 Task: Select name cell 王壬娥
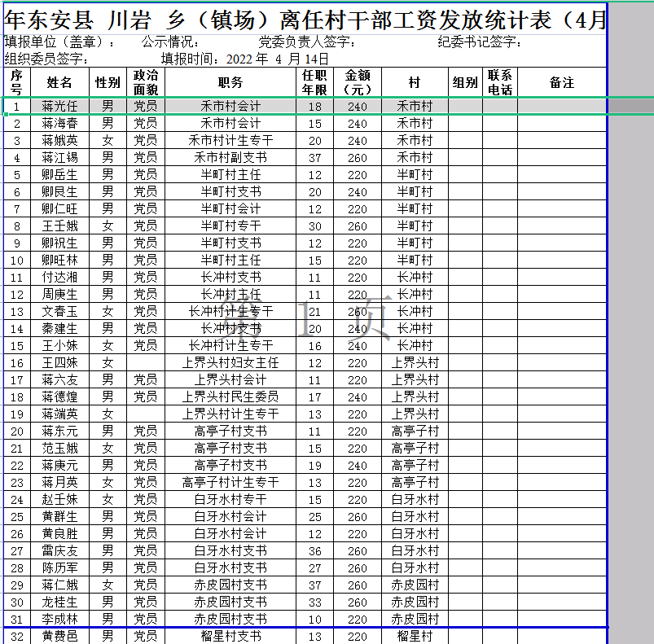[59, 226]
